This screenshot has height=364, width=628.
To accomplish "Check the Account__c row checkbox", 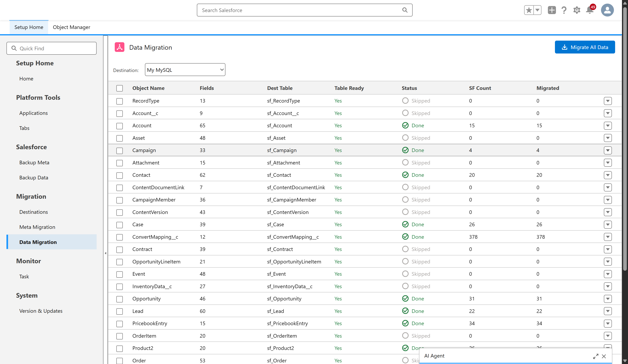I will [x=120, y=114].
